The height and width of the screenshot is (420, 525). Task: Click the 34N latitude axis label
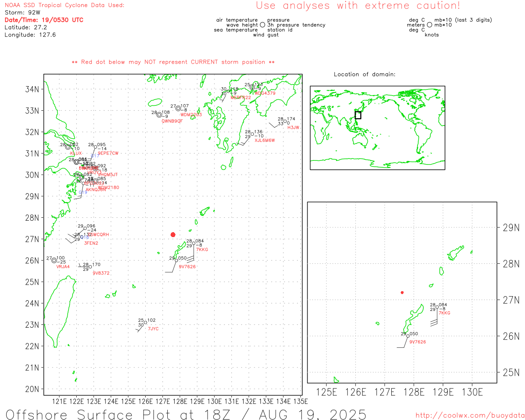(32, 89)
